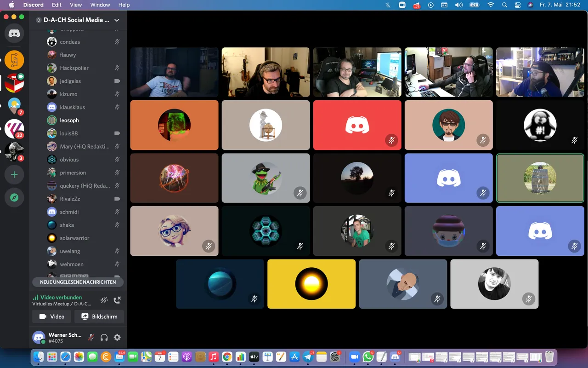Focus the hexagon pattern avatar tile
The image size is (588, 368).
click(x=266, y=231)
